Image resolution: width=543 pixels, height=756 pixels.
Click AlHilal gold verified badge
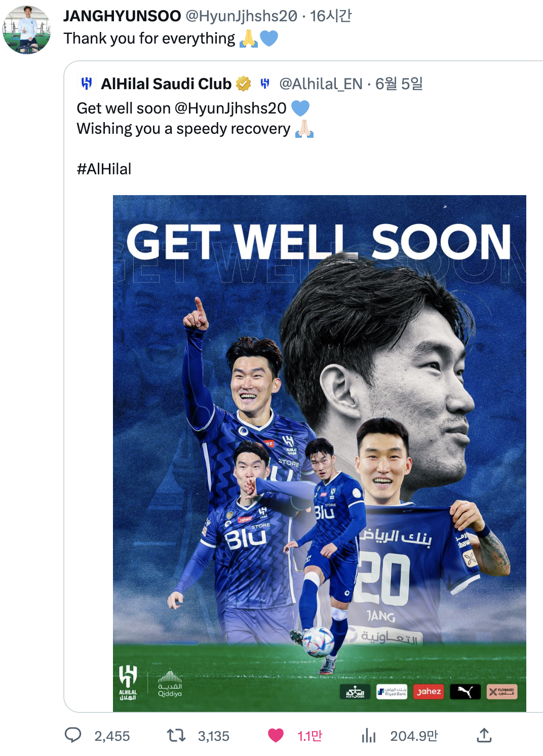click(x=244, y=84)
